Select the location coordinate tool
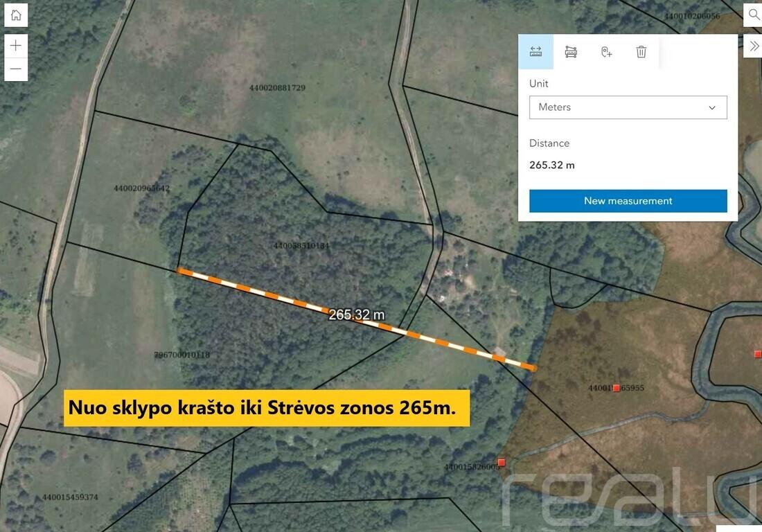 [606, 51]
